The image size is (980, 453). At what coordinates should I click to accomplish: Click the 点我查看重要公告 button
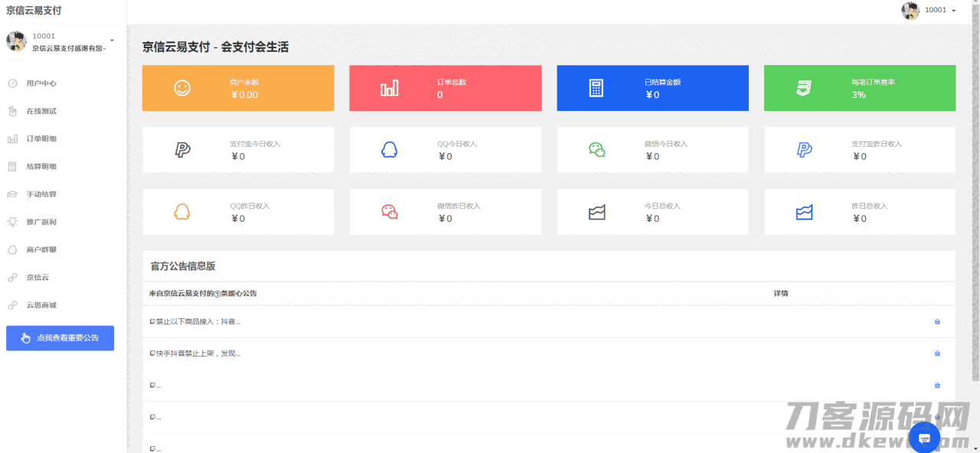click(60, 338)
